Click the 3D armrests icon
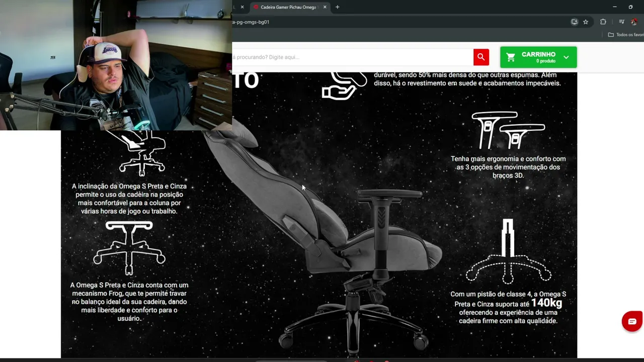 (508, 130)
